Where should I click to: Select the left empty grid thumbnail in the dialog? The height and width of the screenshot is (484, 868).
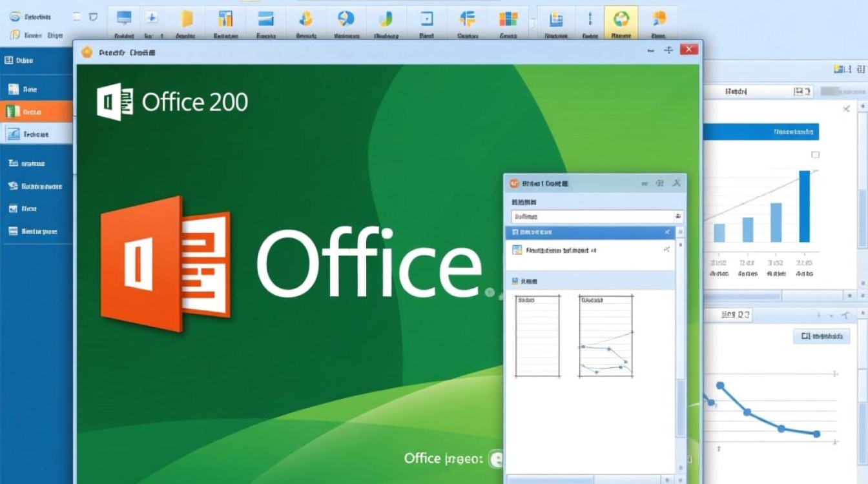click(537, 336)
